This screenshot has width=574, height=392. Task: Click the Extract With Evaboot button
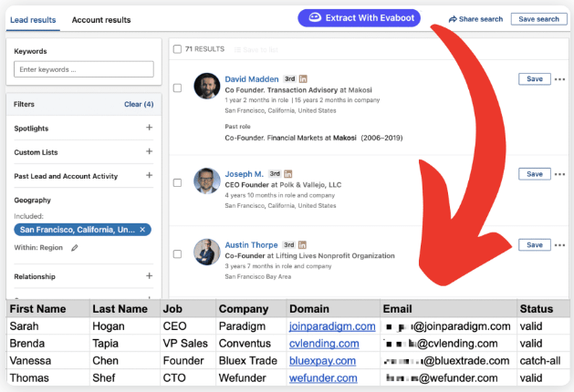(x=359, y=18)
